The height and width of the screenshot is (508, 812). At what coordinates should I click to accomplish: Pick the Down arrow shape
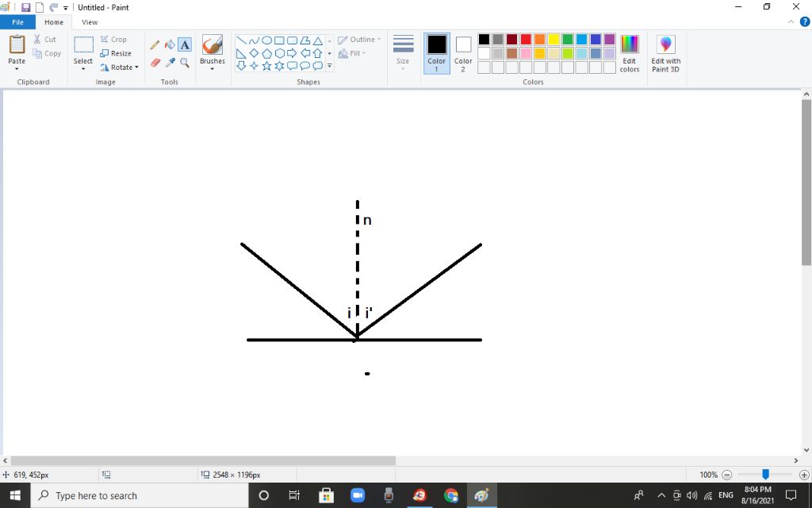point(241,66)
